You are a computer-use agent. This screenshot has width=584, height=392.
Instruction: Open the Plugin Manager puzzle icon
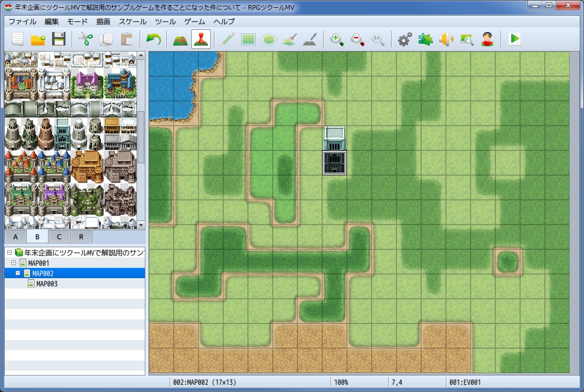tap(425, 39)
